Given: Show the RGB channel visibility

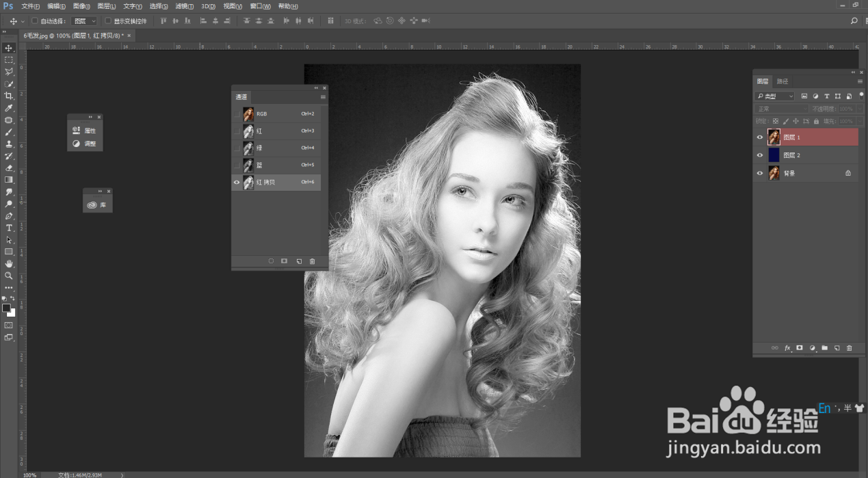Looking at the screenshot, I should (x=237, y=114).
